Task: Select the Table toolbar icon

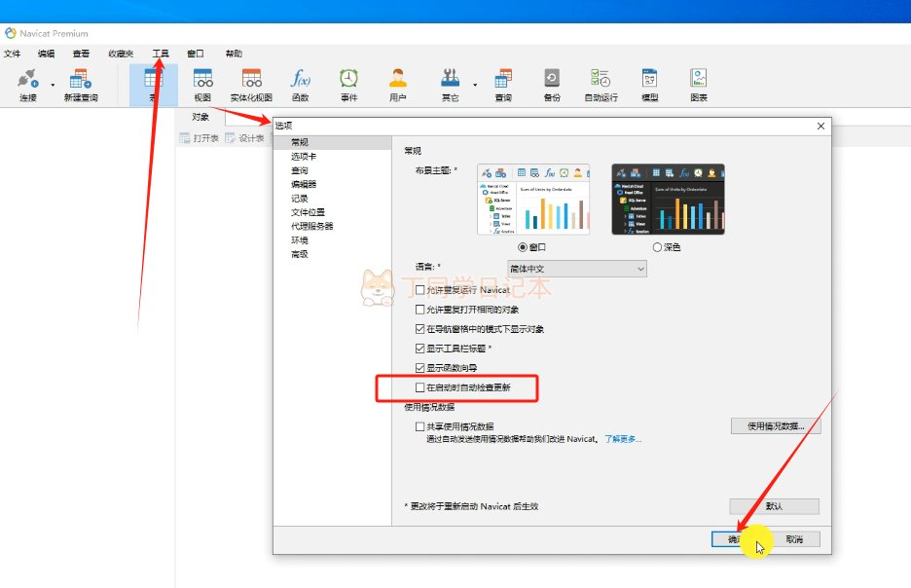Action: [x=154, y=85]
